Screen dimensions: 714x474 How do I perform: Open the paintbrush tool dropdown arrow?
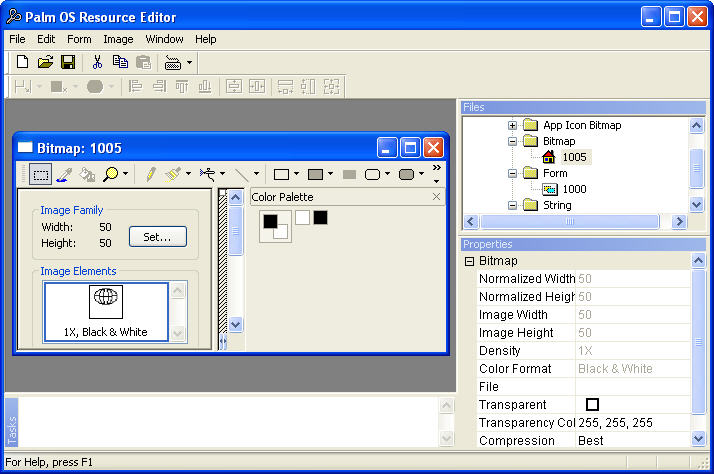(x=188, y=173)
